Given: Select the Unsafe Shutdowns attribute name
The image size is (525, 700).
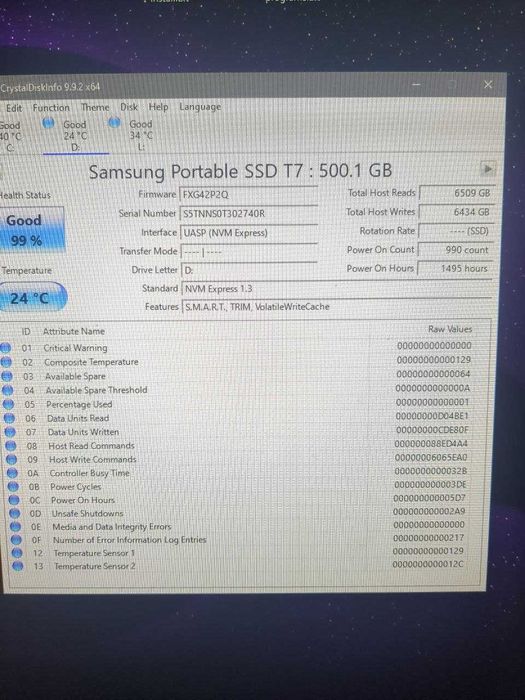Looking at the screenshot, I should (x=88, y=513).
